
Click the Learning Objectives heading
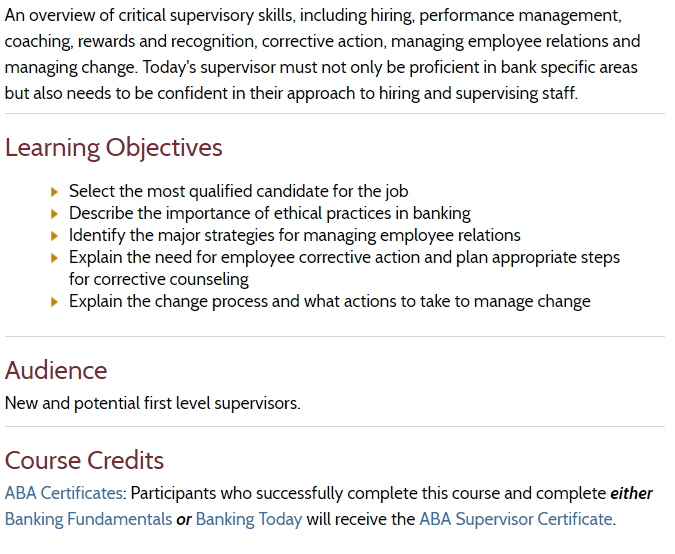tap(114, 148)
